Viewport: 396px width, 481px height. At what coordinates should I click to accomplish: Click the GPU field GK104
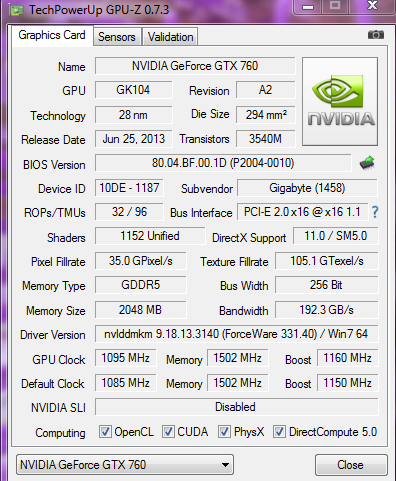click(133, 90)
